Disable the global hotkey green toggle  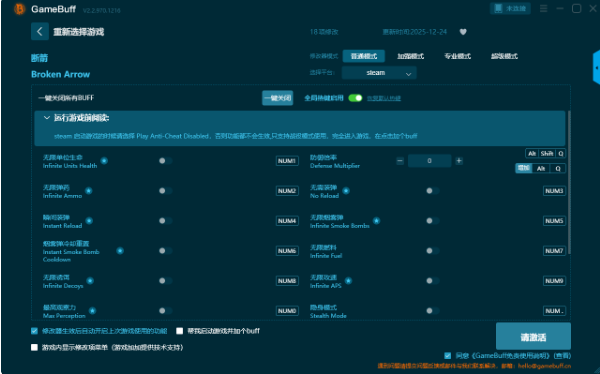[355, 98]
